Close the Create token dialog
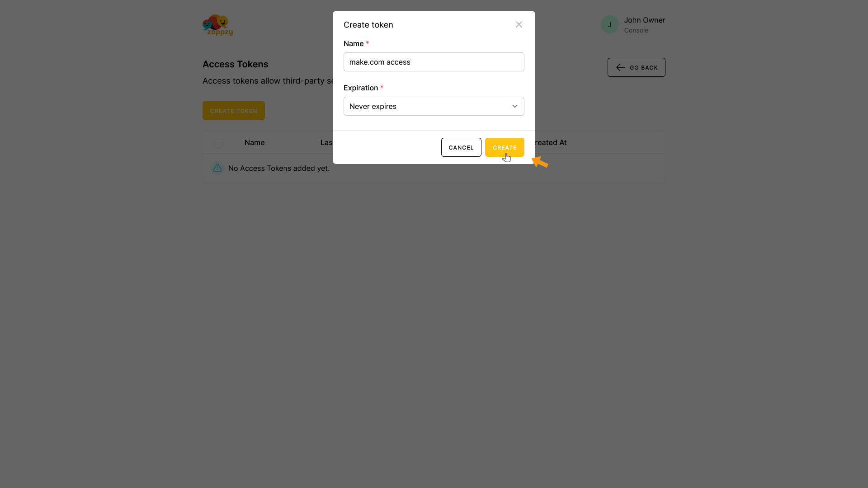This screenshot has width=868, height=488. pyautogui.click(x=519, y=24)
